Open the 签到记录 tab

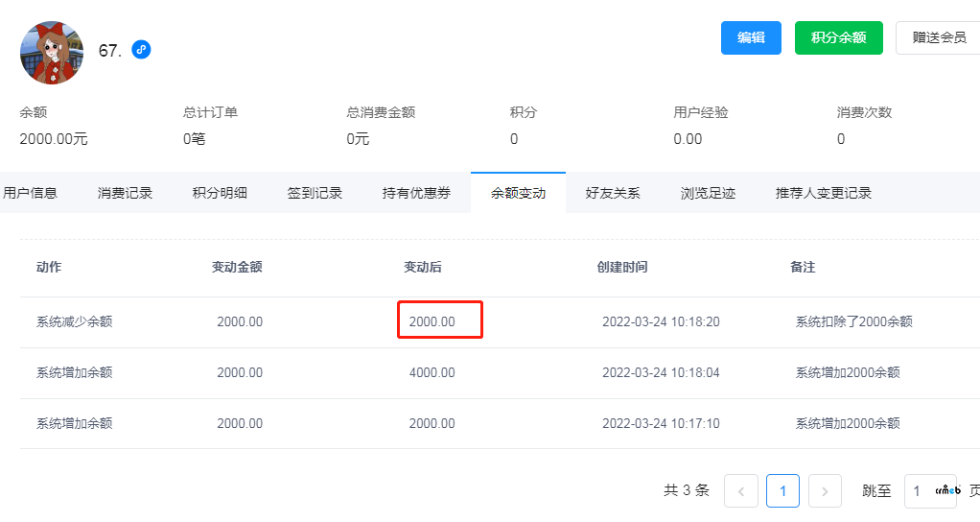pos(315,193)
